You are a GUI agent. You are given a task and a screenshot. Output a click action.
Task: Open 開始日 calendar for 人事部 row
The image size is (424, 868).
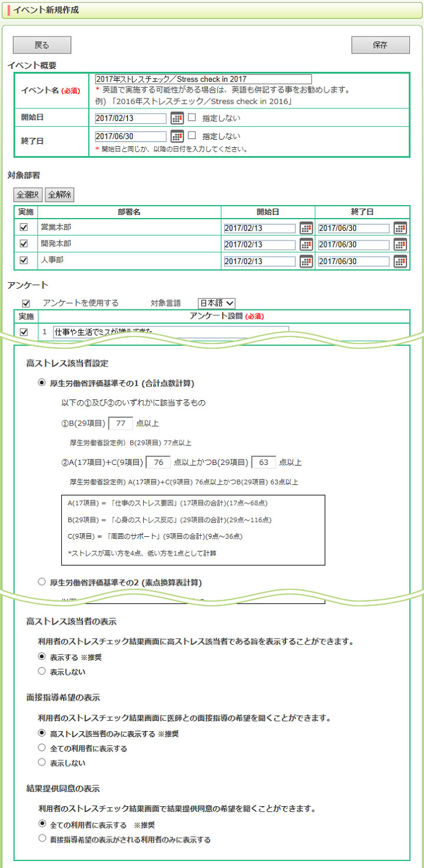tap(306, 261)
